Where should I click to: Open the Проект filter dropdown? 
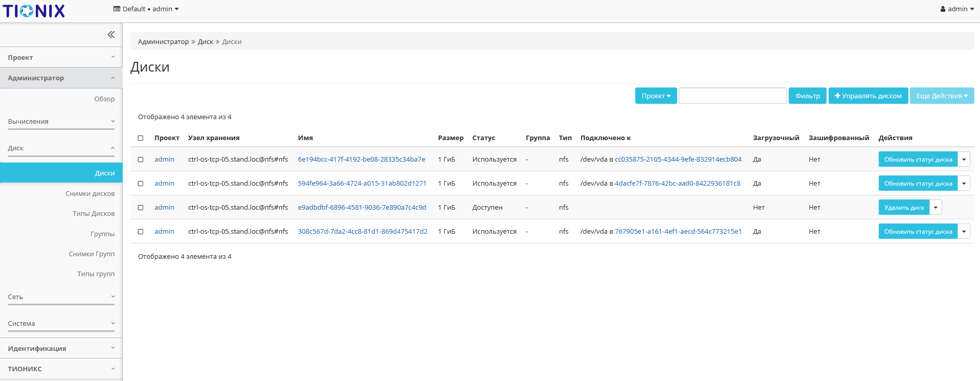tap(656, 96)
